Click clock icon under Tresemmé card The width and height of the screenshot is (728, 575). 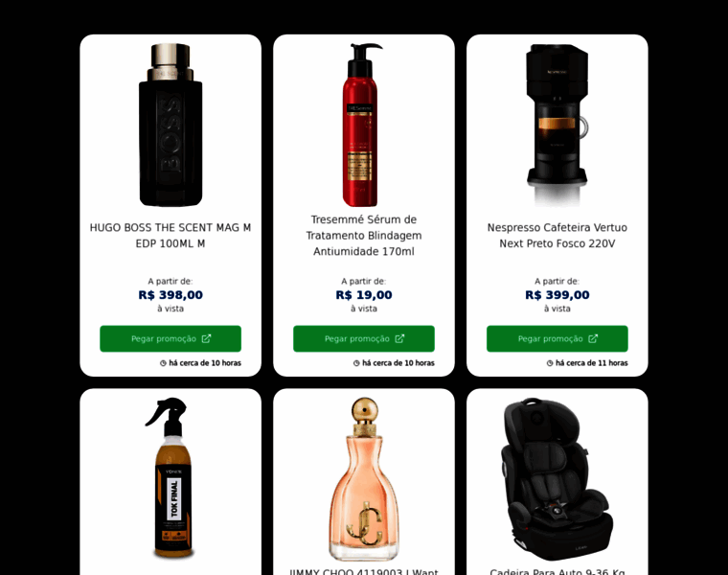pos(356,363)
